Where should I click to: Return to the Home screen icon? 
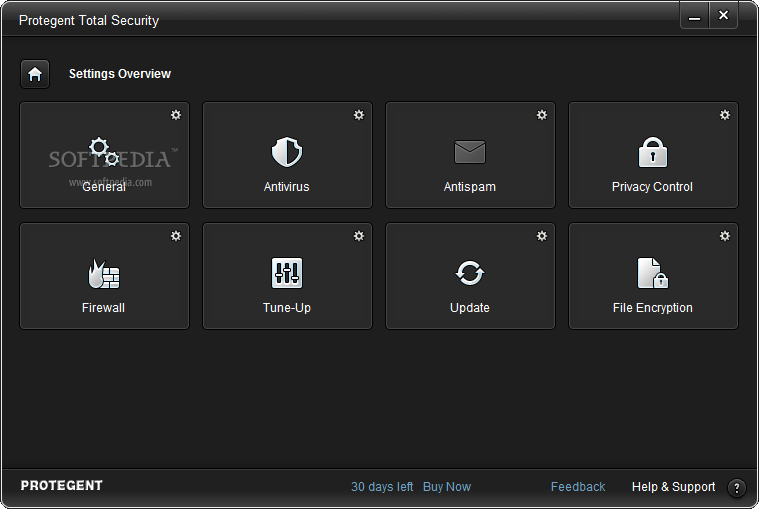pos(35,74)
